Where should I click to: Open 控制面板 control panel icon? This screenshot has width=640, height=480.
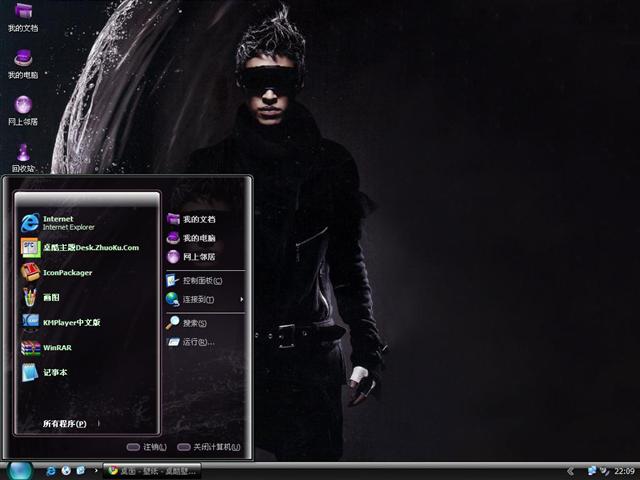coord(172,280)
